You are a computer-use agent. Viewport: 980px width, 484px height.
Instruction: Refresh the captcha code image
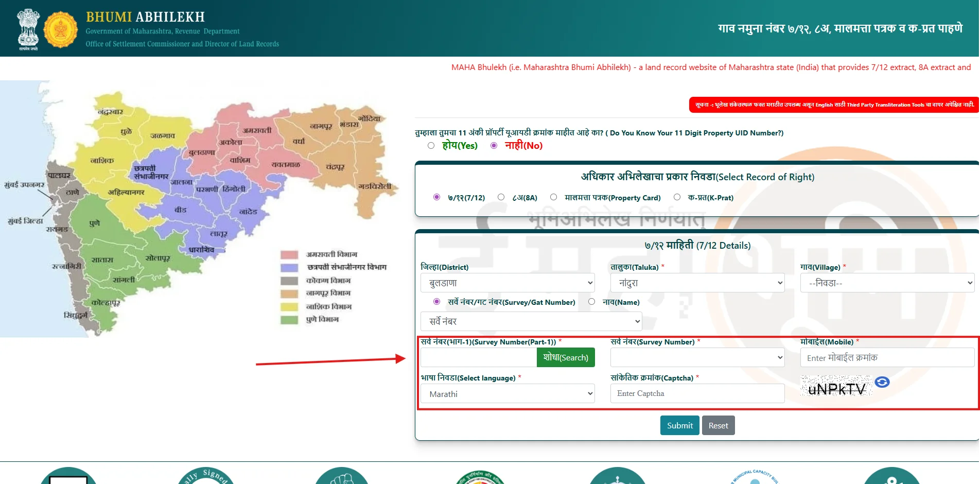pyautogui.click(x=882, y=382)
